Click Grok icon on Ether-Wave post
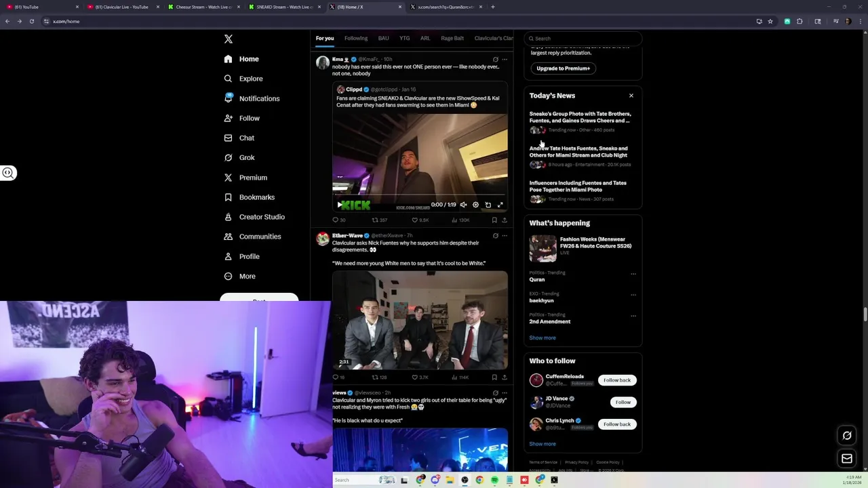This screenshot has width=868, height=488. click(x=496, y=236)
